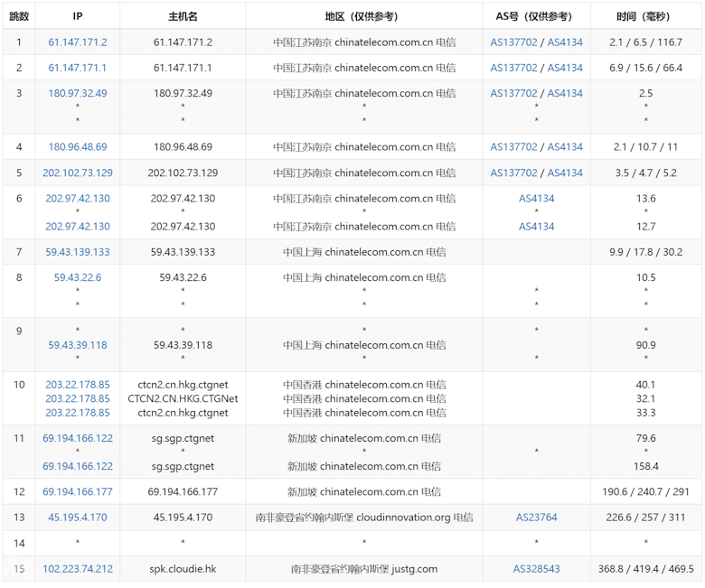Open AS137702 link in hop 1 row
This screenshot has height=588, width=705.
coord(513,42)
